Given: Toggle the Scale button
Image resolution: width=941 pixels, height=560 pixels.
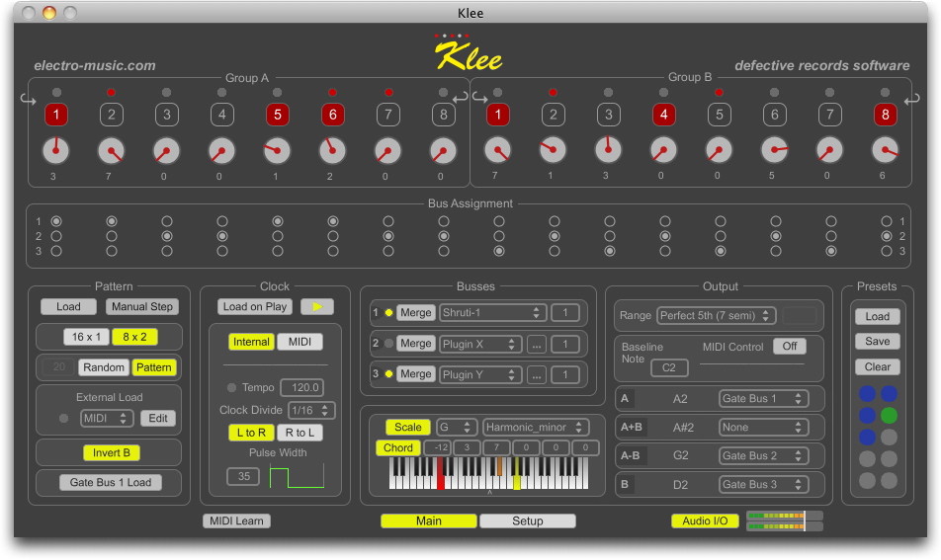Looking at the screenshot, I should coord(407,427).
